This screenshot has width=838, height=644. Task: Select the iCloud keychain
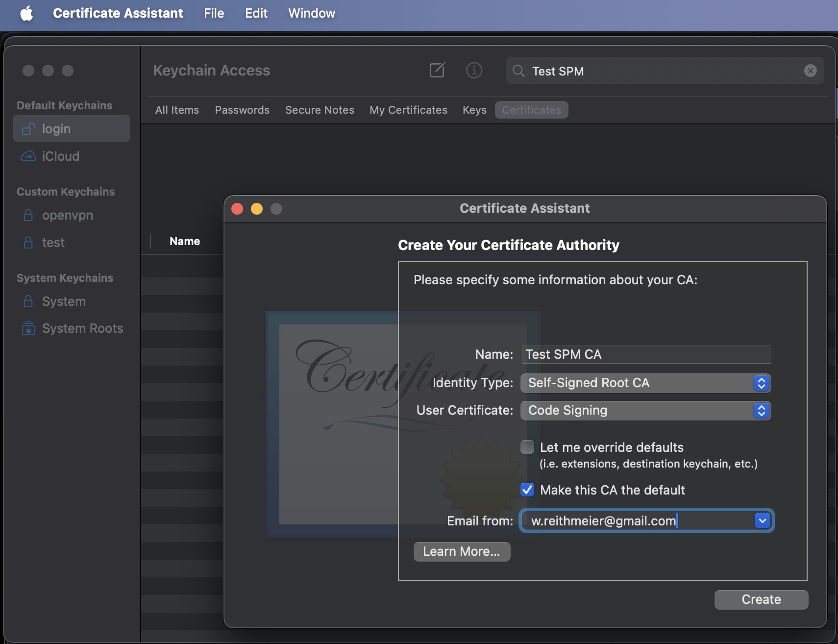point(72,156)
